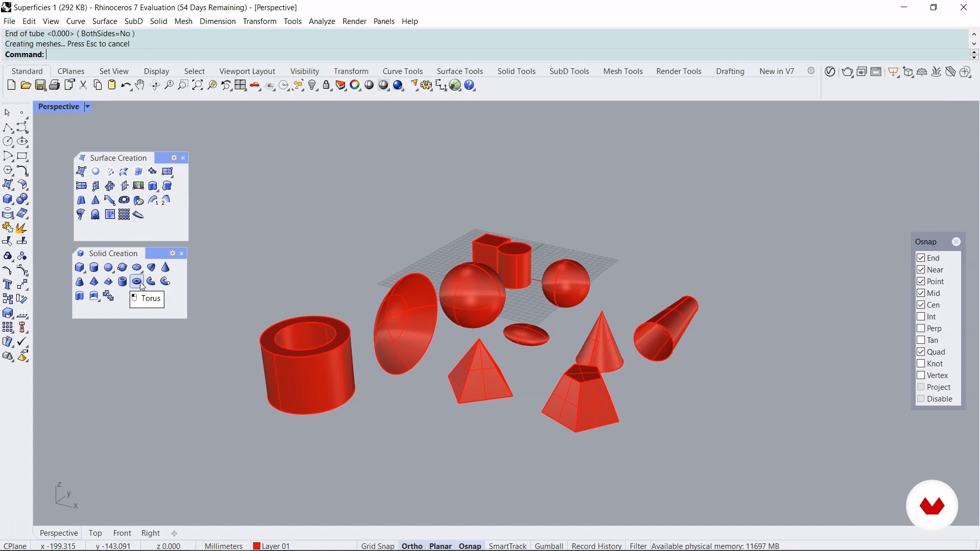Click the Filter status bar button
This screenshot has width=980, height=551.
tap(638, 546)
